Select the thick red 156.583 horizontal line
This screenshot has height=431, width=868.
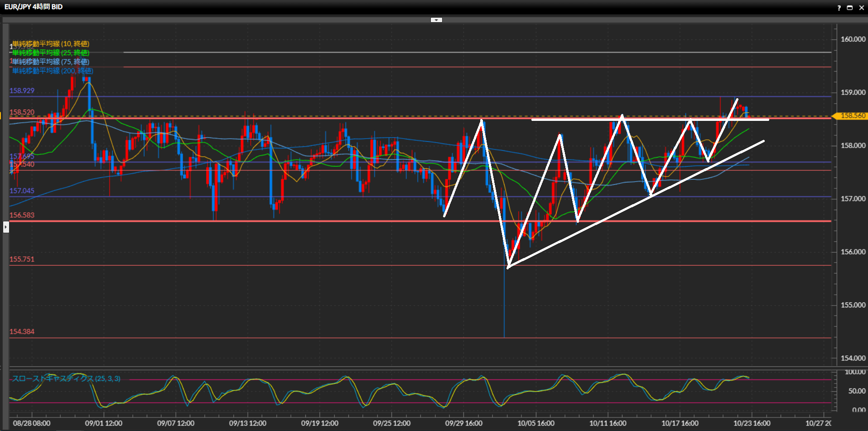coord(317,221)
